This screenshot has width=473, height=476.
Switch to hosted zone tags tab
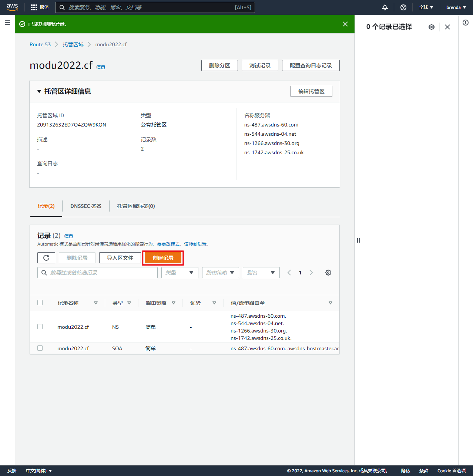136,206
